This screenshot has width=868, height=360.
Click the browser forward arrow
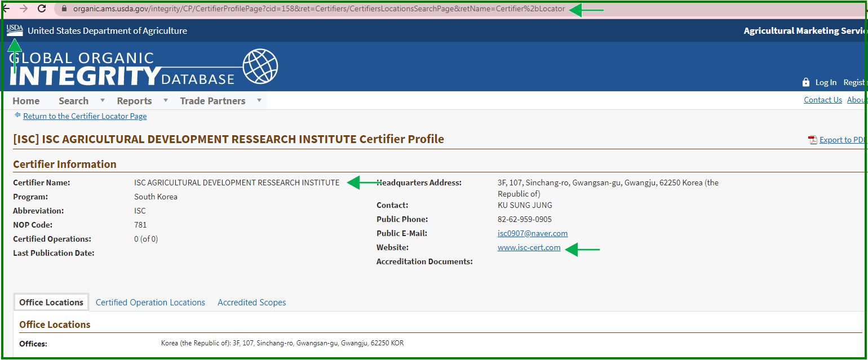24,8
